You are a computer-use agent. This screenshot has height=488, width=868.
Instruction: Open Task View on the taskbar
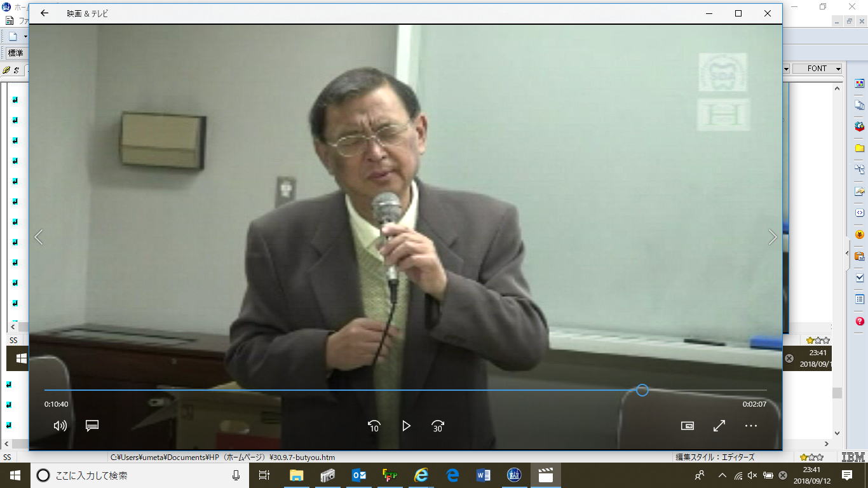click(264, 475)
